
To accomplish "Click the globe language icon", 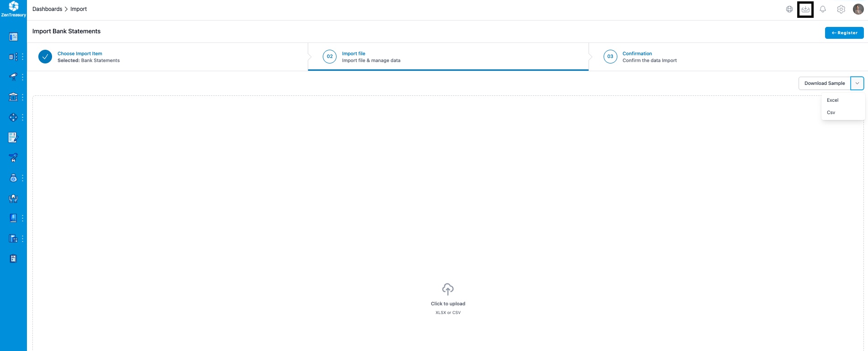I will click(789, 9).
